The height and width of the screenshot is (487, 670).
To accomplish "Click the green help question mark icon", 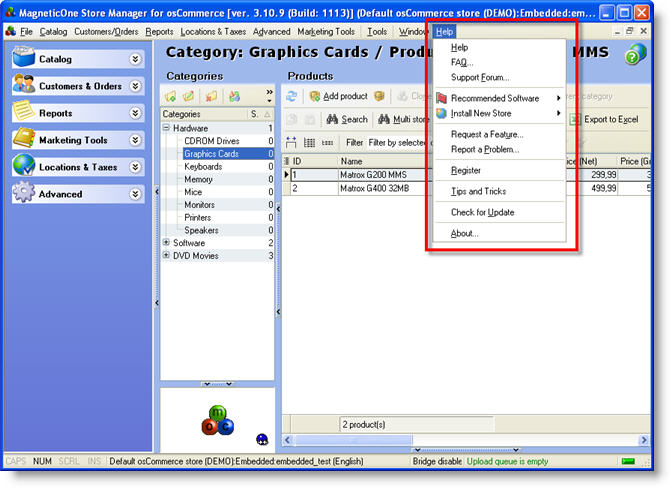I will 635,55.
